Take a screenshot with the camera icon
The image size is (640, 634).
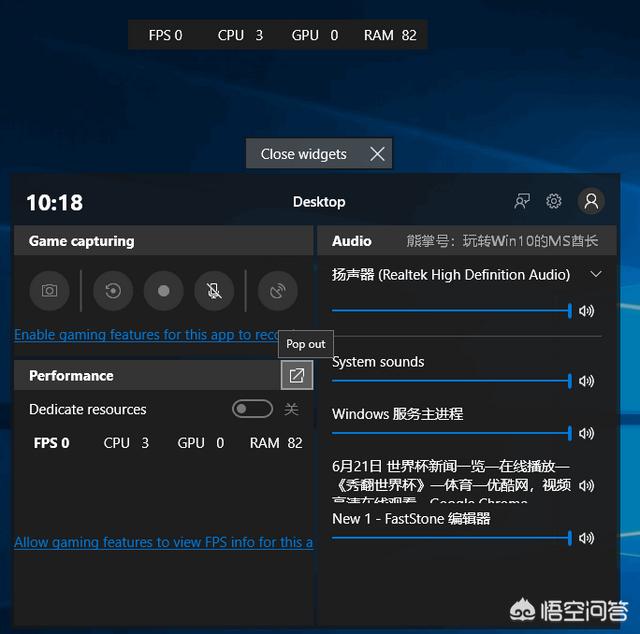pyautogui.click(x=49, y=291)
